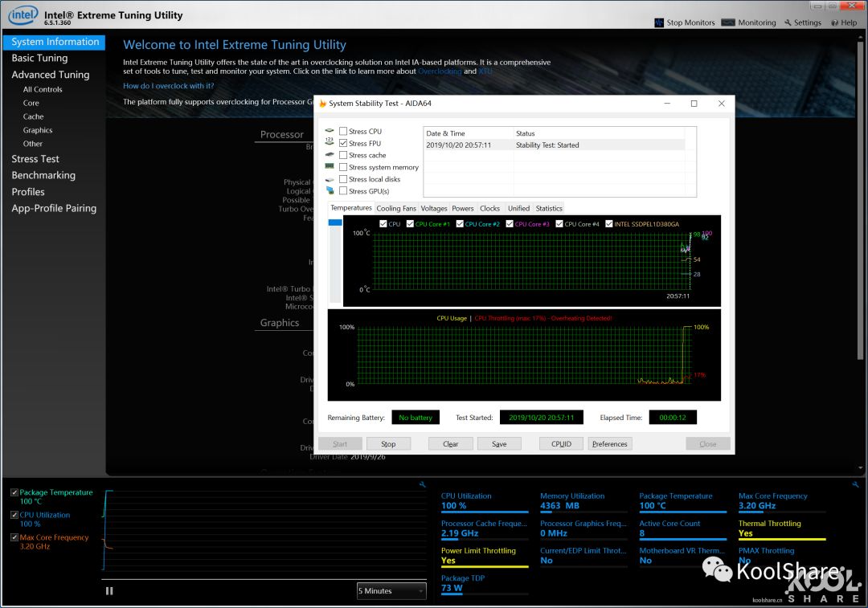The height and width of the screenshot is (608, 868).
Task: Open All Controls under Advanced Tuning
Action: [43, 89]
